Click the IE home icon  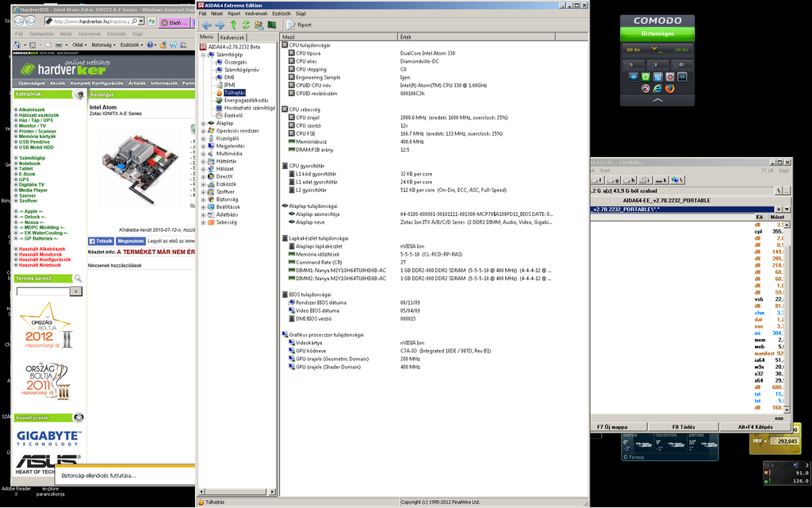coord(17,45)
